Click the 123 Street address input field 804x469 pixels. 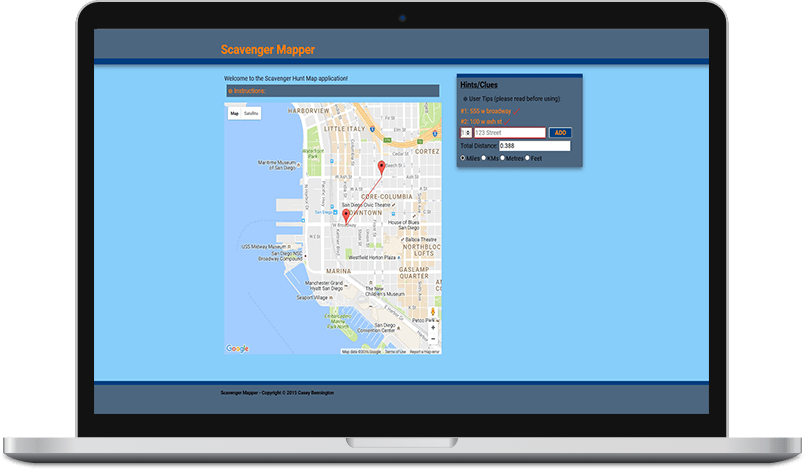click(510, 133)
